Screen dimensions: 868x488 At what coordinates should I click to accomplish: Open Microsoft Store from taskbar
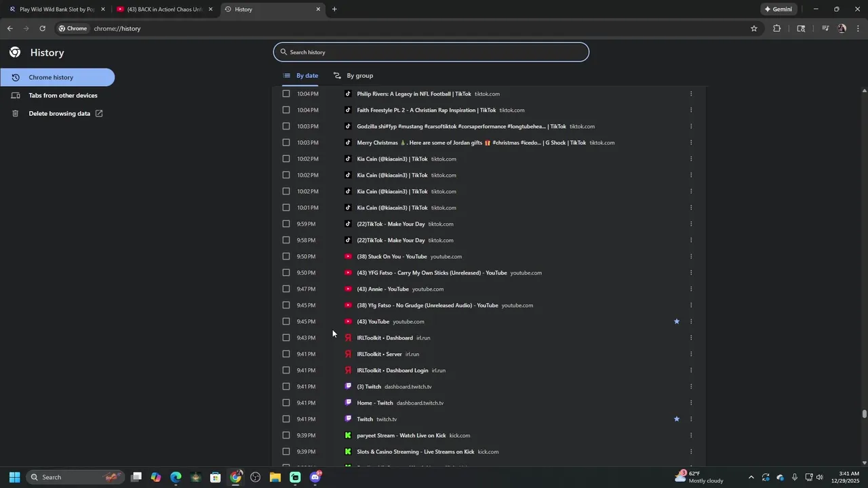216,477
